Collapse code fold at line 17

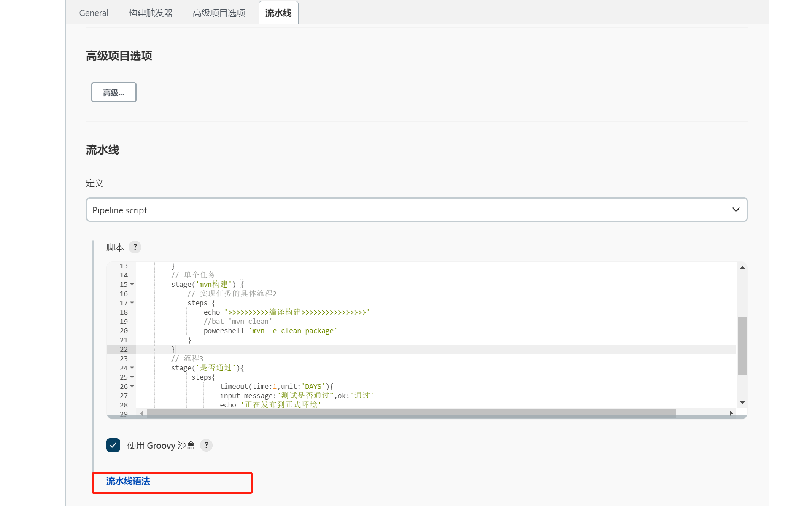coord(132,303)
